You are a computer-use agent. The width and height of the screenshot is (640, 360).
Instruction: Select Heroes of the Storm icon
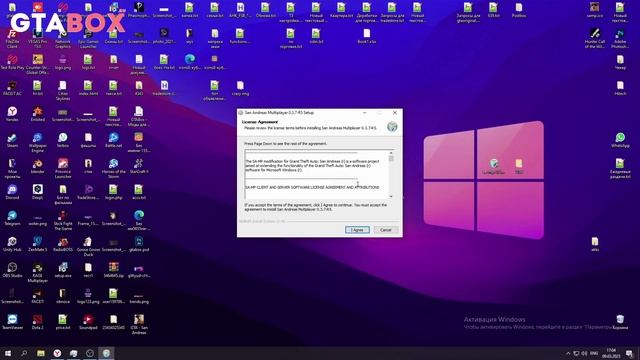pyautogui.click(x=113, y=168)
